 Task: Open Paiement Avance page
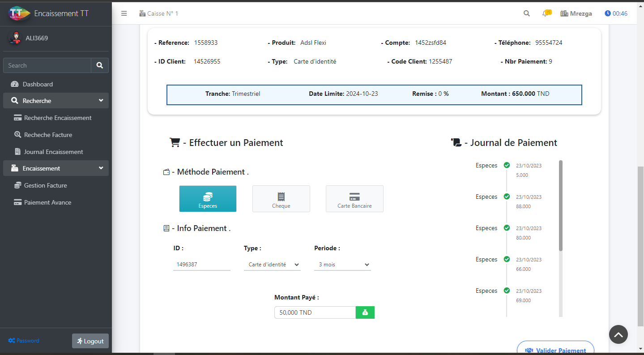point(56,202)
